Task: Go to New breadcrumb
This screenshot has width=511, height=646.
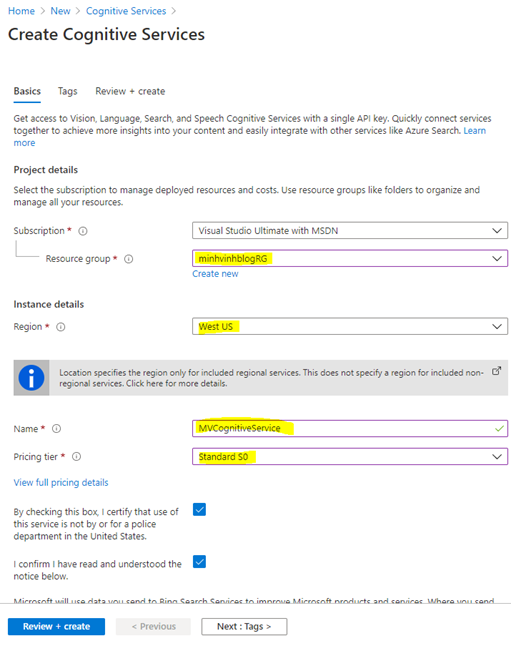Action: 61,11
